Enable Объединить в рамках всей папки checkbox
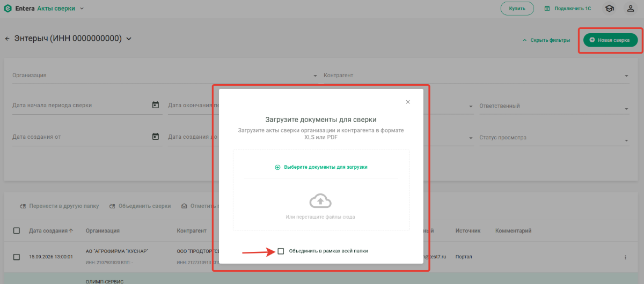 [x=281, y=251]
